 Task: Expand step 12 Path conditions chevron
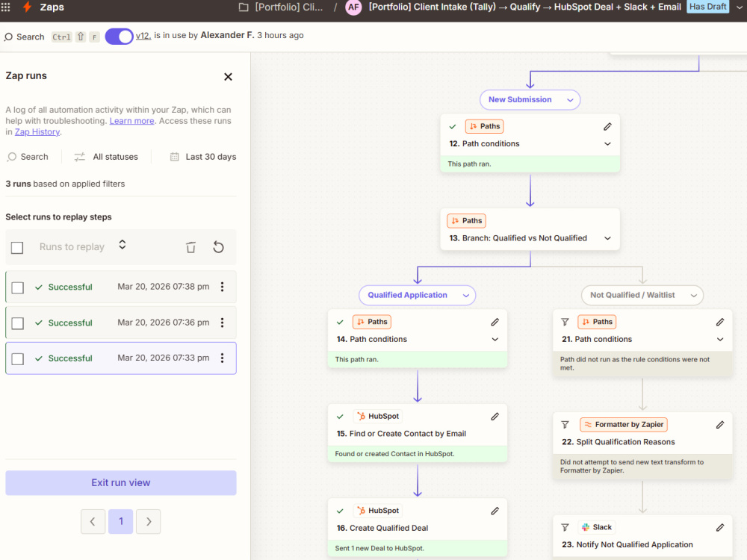(607, 144)
